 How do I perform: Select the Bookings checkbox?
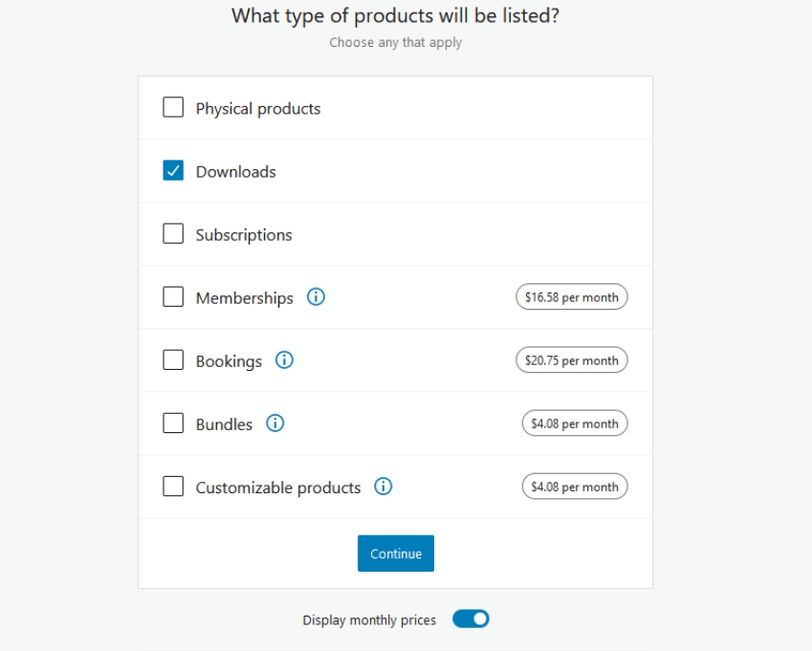point(173,360)
